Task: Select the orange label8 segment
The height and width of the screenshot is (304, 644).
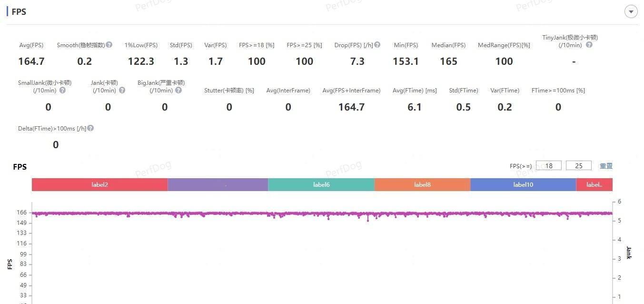Action: click(422, 184)
